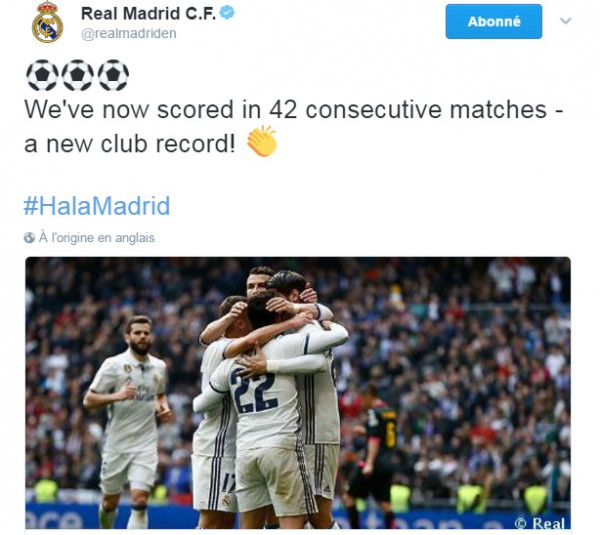Click the blue verified badge
This screenshot has height=535, width=600.
coord(227,13)
